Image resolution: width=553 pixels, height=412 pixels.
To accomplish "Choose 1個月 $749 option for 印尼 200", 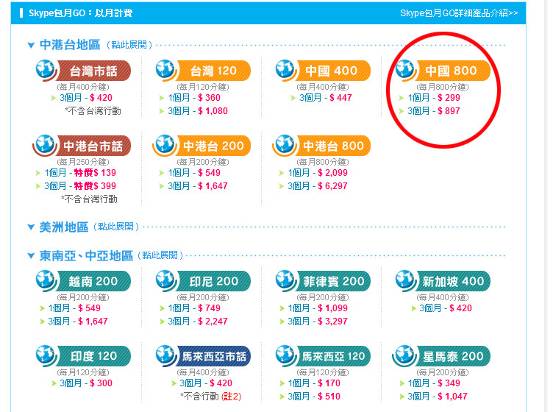I will point(194,308).
